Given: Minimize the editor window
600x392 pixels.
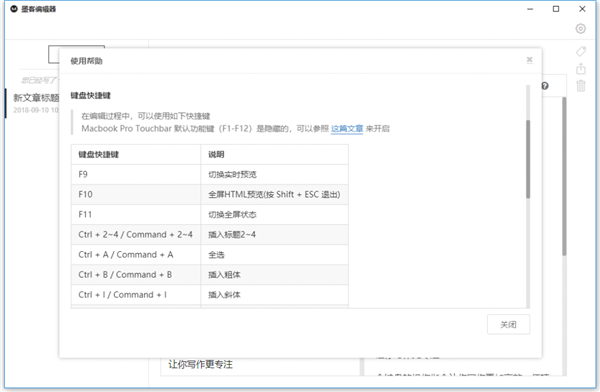Looking at the screenshot, I should coord(530,9).
